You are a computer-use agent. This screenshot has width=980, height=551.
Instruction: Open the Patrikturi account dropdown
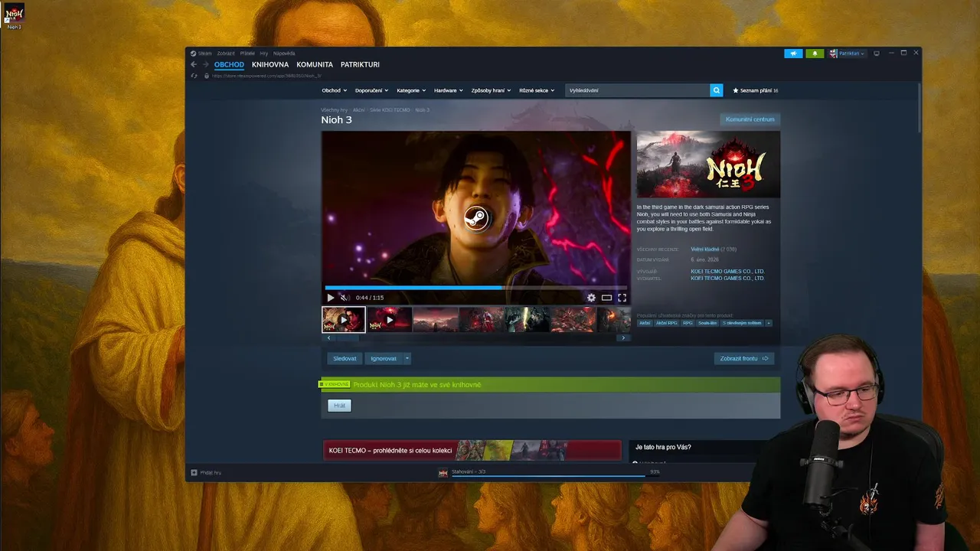(x=848, y=54)
